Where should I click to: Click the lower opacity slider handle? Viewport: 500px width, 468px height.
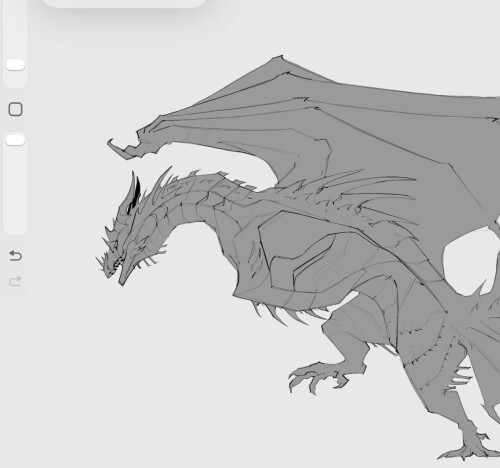pos(15,140)
